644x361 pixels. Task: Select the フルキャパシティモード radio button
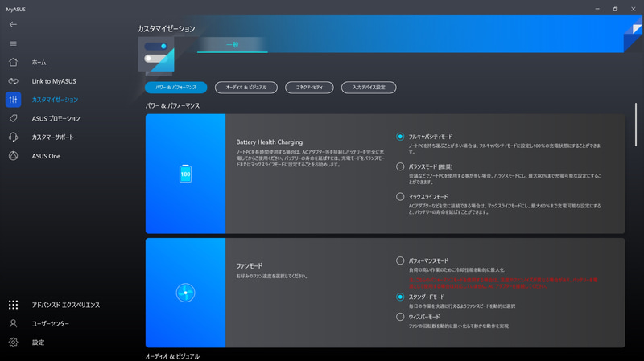tap(400, 137)
